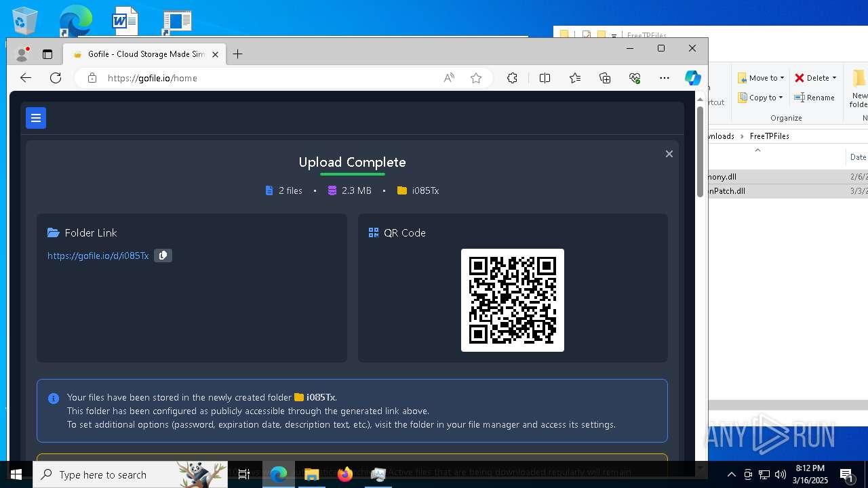This screenshot has width=868, height=488.
Task: Open Copy to dropdown in Explorer
Action: click(761, 98)
